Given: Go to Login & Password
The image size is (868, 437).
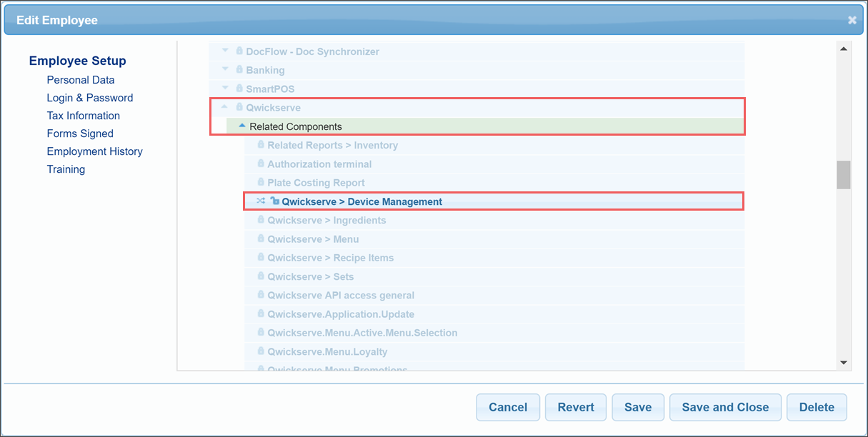Looking at the screenshot, I should (x=90, y=98).
